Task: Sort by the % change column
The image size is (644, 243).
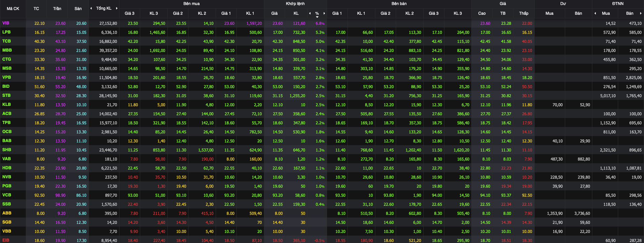Action: pos(317,14)
